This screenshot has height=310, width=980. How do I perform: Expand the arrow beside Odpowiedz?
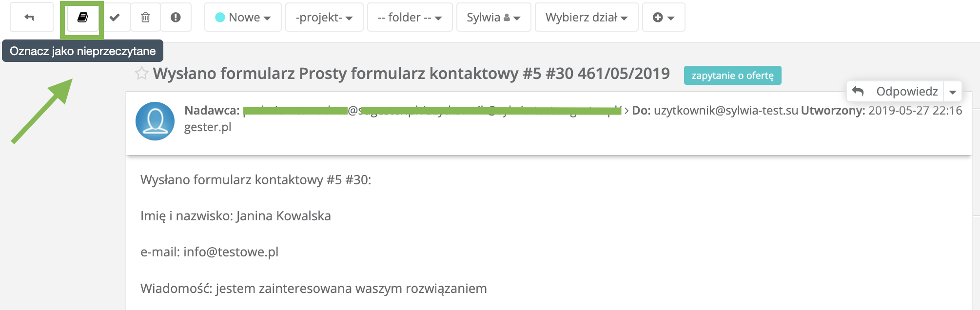click(953, 92)
